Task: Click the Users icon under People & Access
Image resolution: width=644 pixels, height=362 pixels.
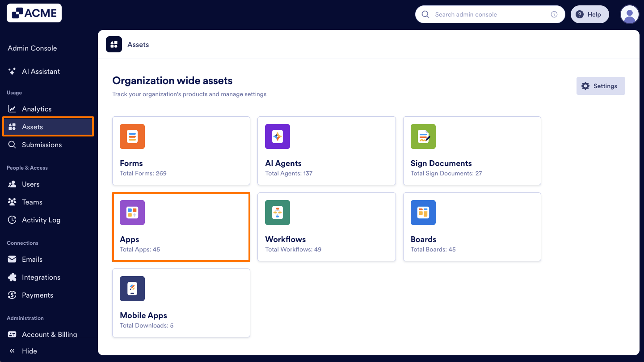Action: [x=12, y=184]
